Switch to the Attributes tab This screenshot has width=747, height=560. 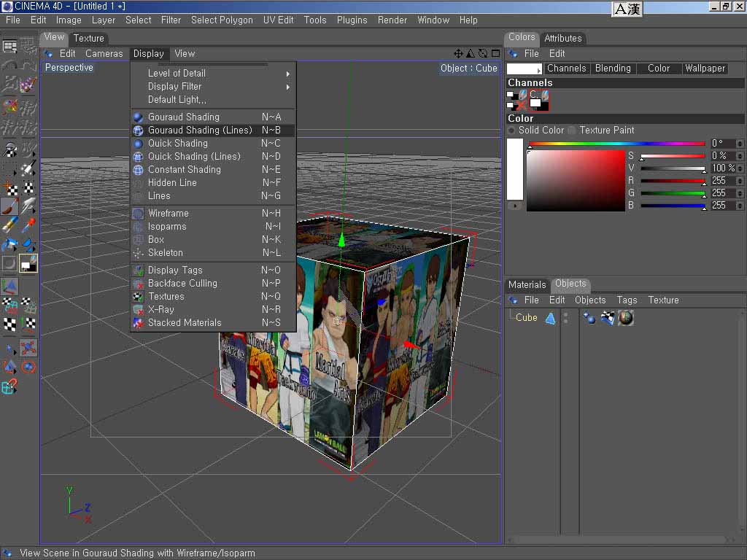point(562,38)
